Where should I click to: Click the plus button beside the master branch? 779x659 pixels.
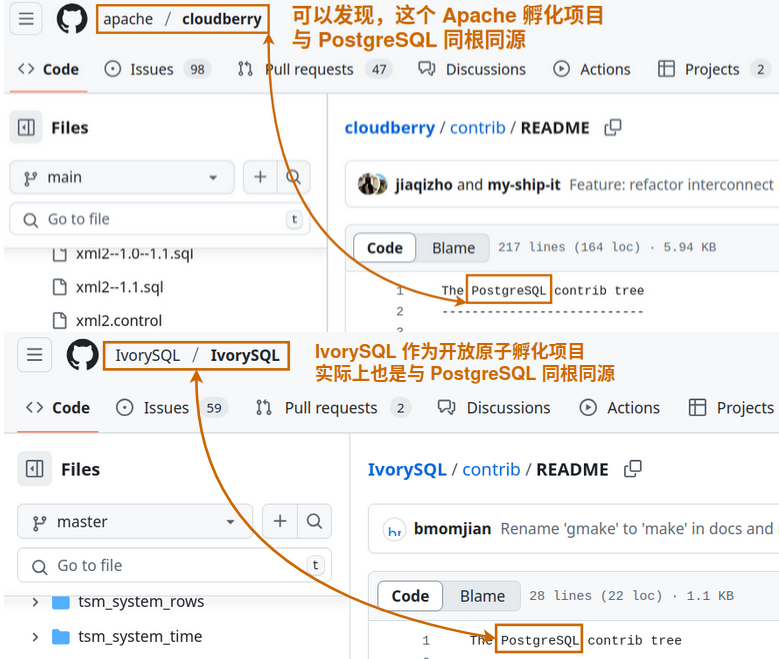(280, 521)
